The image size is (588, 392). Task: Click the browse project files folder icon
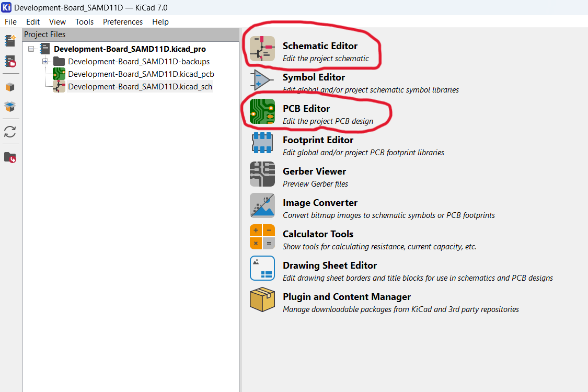[10, 157]
